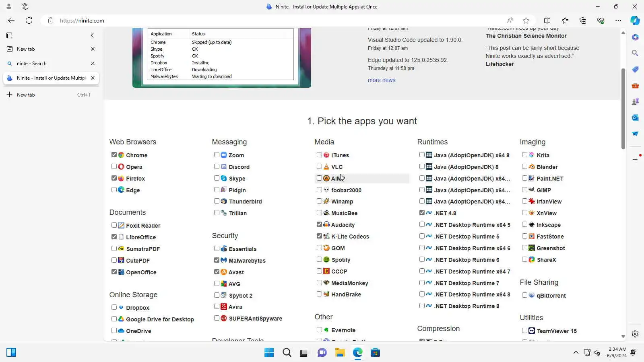Open Edge favorites list
644x362 pixels.
[565, 21]
